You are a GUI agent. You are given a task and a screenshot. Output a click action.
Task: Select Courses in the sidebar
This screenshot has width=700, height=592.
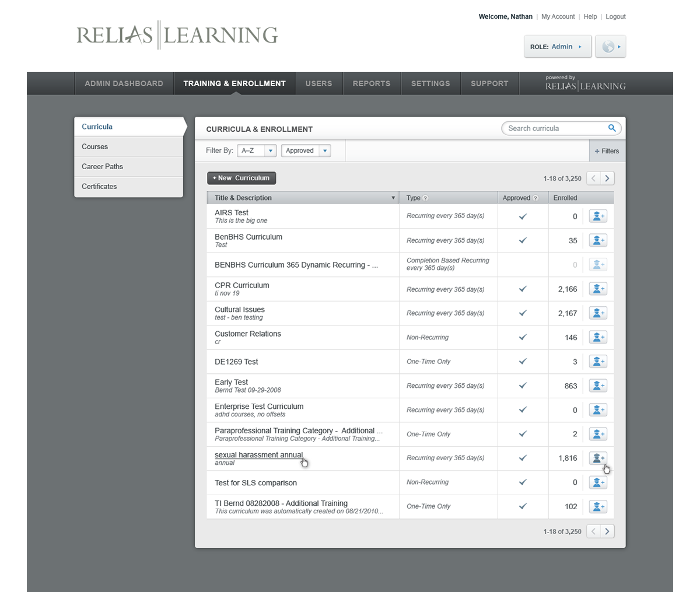click(128, 146)
